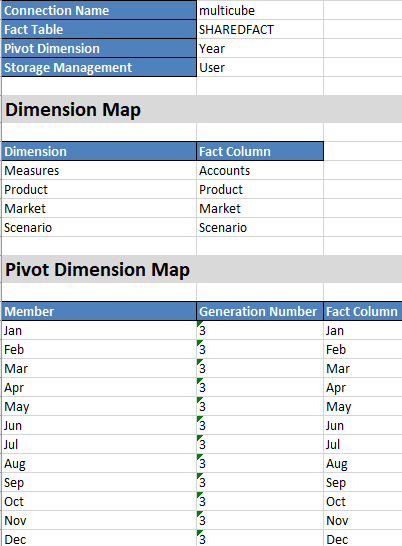The image size is (402, 546).
Task: Select the Jul cell in Member column
Action: coord(99,444)
